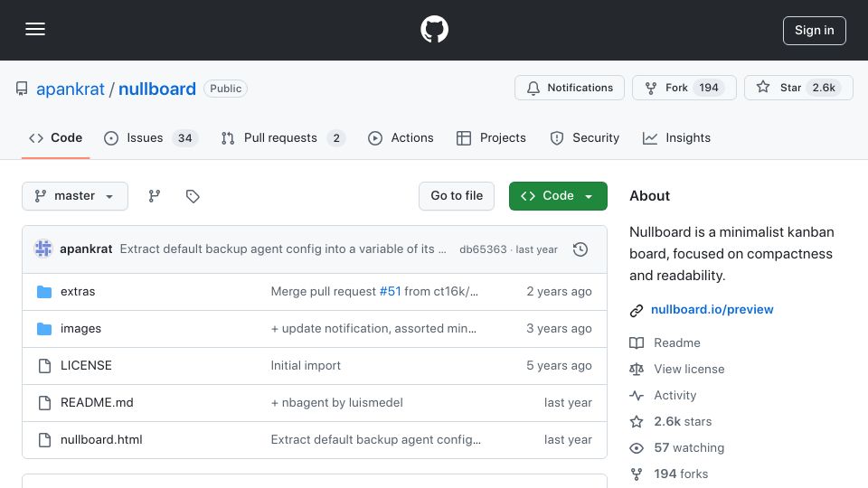Open the Pull requests tab
868x488 pixels.
(283, 137)
